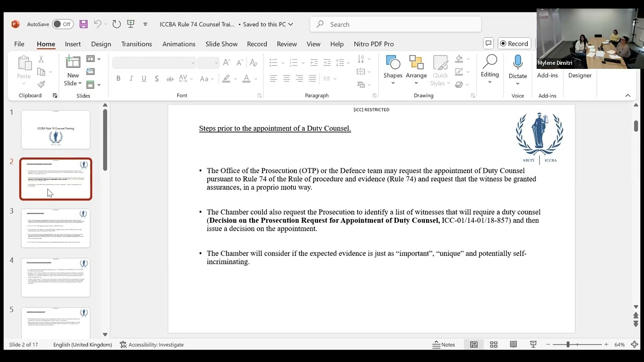The width and height of the screenshot is (644, 362).
Task: Open the Nitro PDF Pro tab
Action: pos(374,44)
